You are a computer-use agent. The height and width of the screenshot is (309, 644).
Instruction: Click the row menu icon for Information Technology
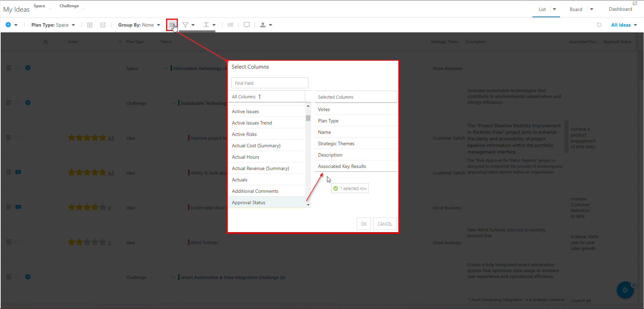click(x=9, y=68)
